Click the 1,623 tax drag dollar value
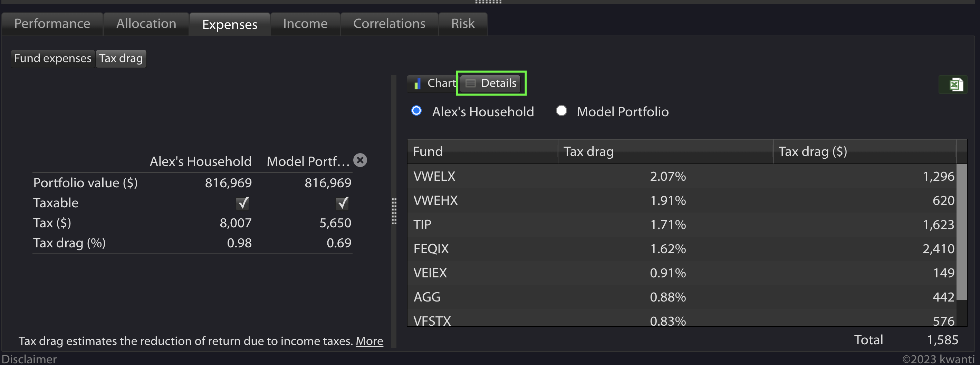The width and height of the screenshot is (980, 365). click(x=939, y=225)
